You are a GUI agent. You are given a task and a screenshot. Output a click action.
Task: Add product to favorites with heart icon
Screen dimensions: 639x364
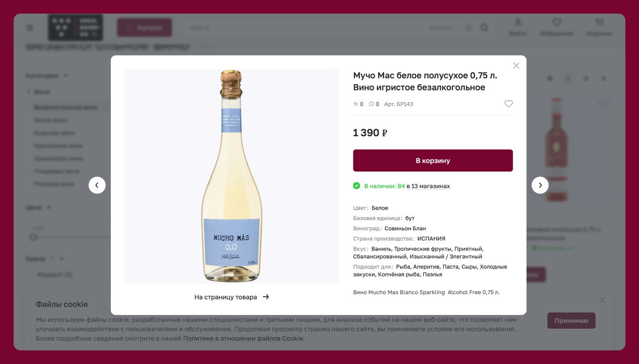point(508,104)
